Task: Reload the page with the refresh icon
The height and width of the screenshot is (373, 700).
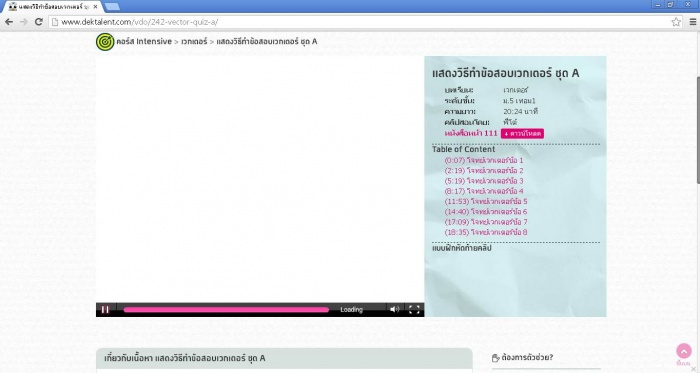Action: (39, 22)
